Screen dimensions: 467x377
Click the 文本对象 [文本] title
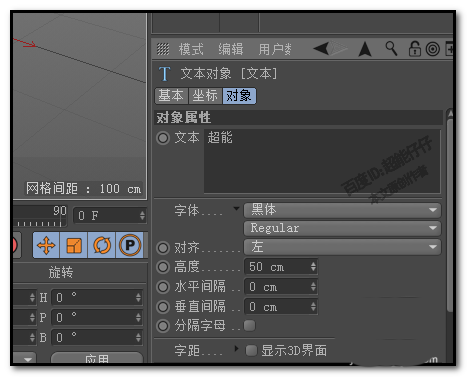(229, 73)
